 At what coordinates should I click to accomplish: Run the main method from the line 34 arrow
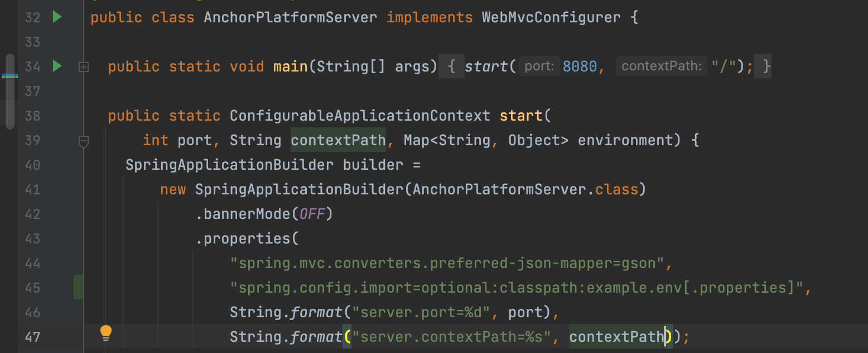click(57, 66)
